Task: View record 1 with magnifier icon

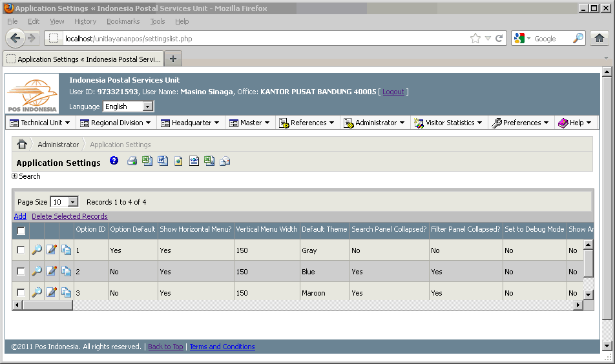Action: [x=37, y=250]
